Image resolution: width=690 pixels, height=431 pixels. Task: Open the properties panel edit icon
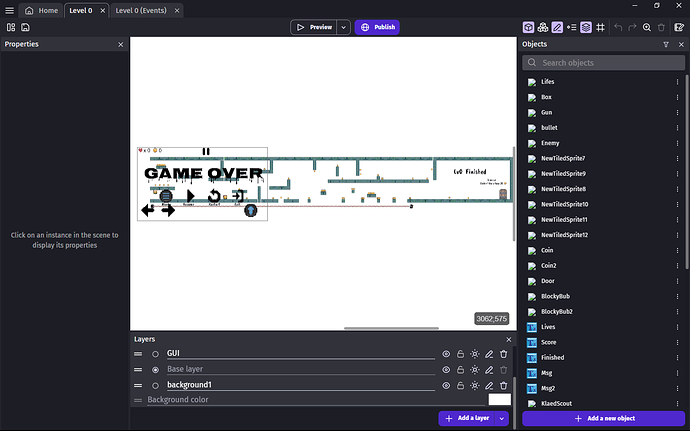pyautogui.click(x=557, y=27)
